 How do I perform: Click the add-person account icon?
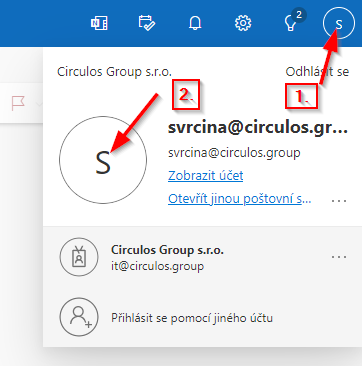tap(79, 317)
